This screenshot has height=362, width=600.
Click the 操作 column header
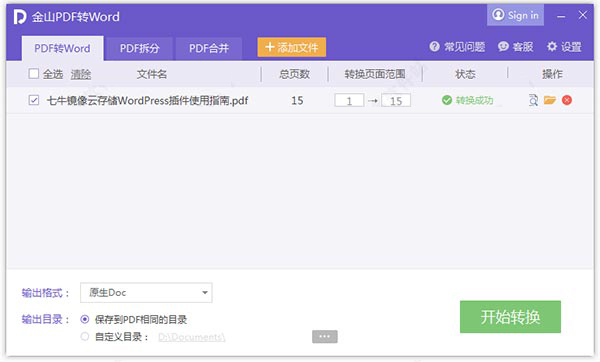(x=552, y=74)
